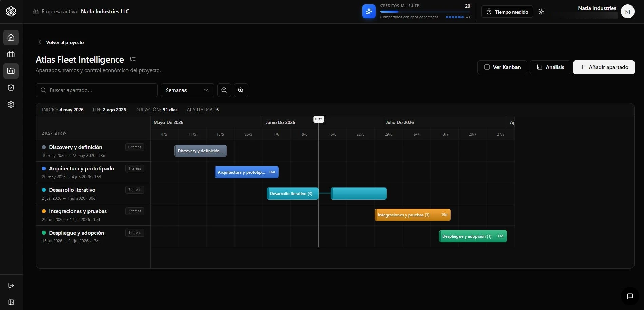Open the feedback chat icon at bottom-right
Image resolution: width=644 pixels, height=310 pixels.
[630, 296]
